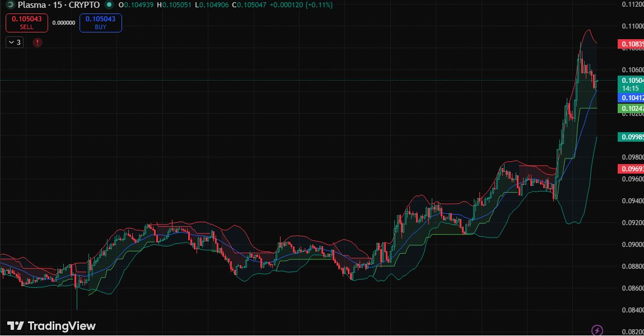This screenshot has width=644, height=336.
Task: Click the TradingView logo
Action: [52, 326]
